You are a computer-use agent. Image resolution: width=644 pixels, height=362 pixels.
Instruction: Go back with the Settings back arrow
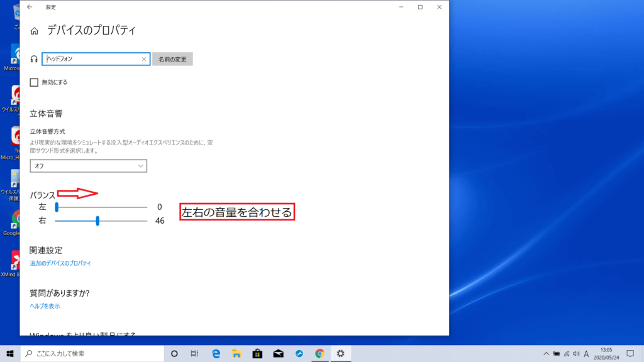tap(30, 7)
